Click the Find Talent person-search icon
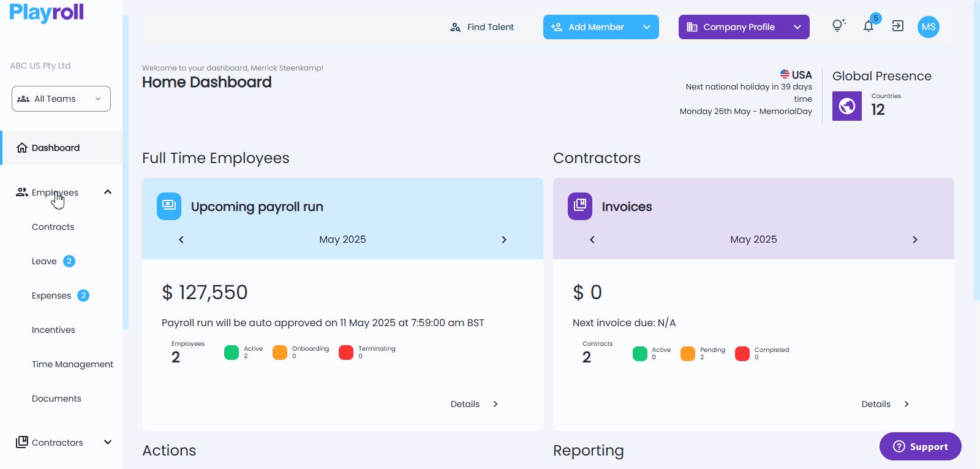This screenshot has height=469, width=980. tap(455, 27)
